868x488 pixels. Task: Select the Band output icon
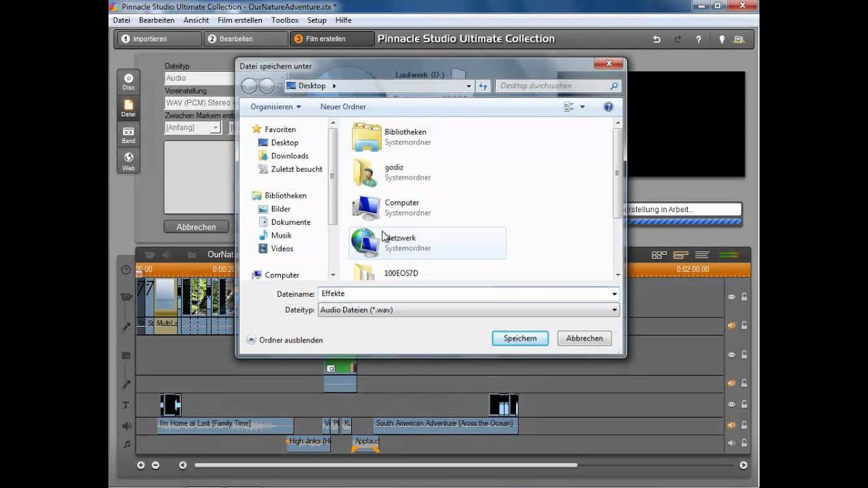pyautogui.click(x=128, y=134)
